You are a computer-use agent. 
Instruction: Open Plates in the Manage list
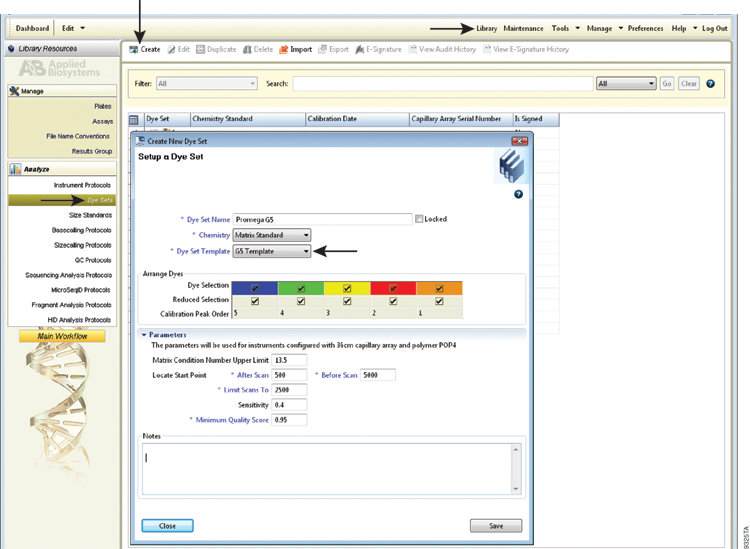click(x=103, y=106)
